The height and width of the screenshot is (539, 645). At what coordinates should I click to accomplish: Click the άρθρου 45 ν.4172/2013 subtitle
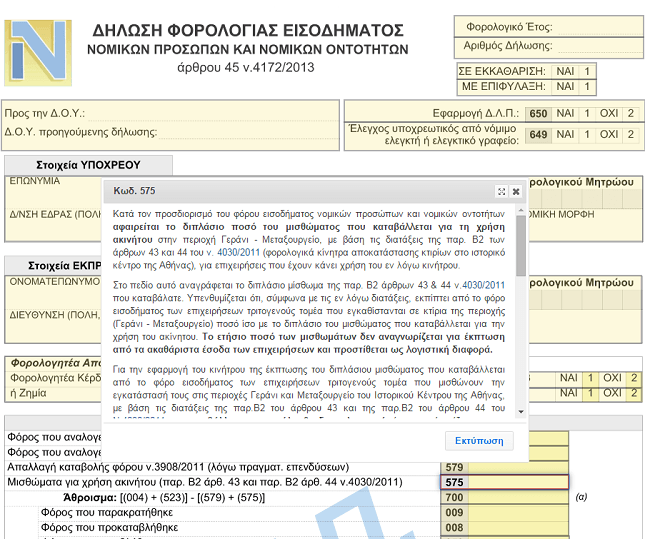pos(246,67)
